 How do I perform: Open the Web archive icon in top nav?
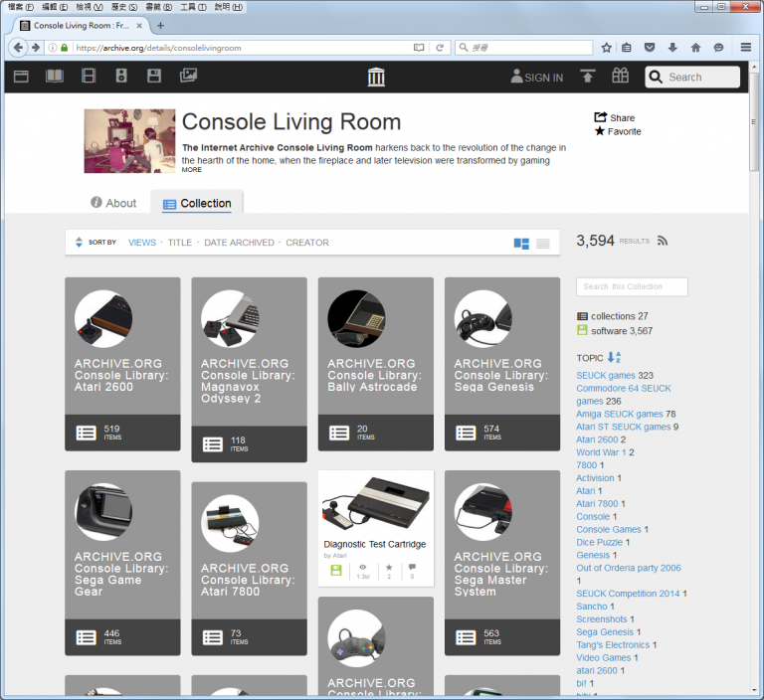21,77
